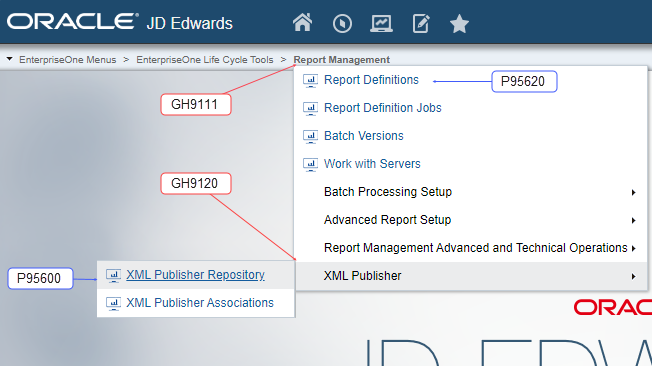The width and height of the screenshot is (652, 366).
Task: Expand Report Management Advanced and Technical Operations arrow
Action: [633, 248]
